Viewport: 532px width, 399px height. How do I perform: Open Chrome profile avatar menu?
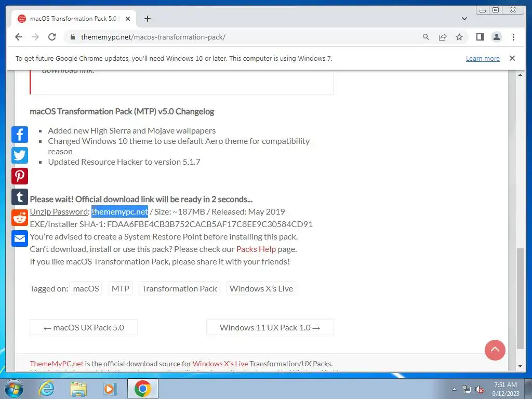tap(496, 37)
